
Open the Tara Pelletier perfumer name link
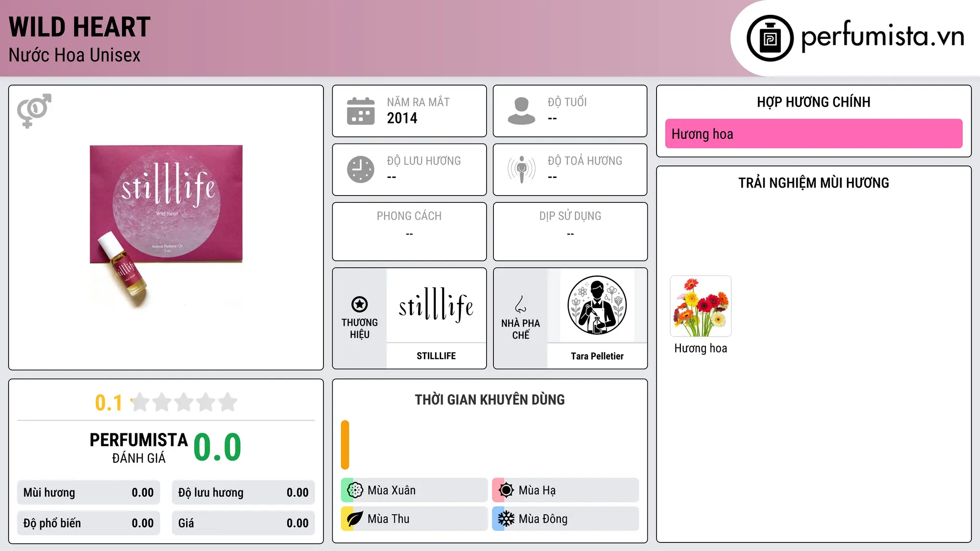pyautogui.click(x=597, y=356)
